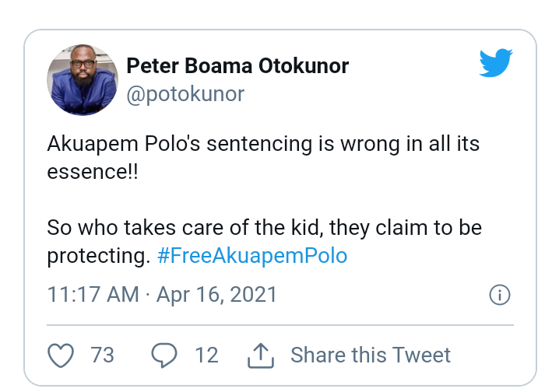Click the Twitter bird logo
This screenshot has width=545, height=392.
tap(496, 63)
